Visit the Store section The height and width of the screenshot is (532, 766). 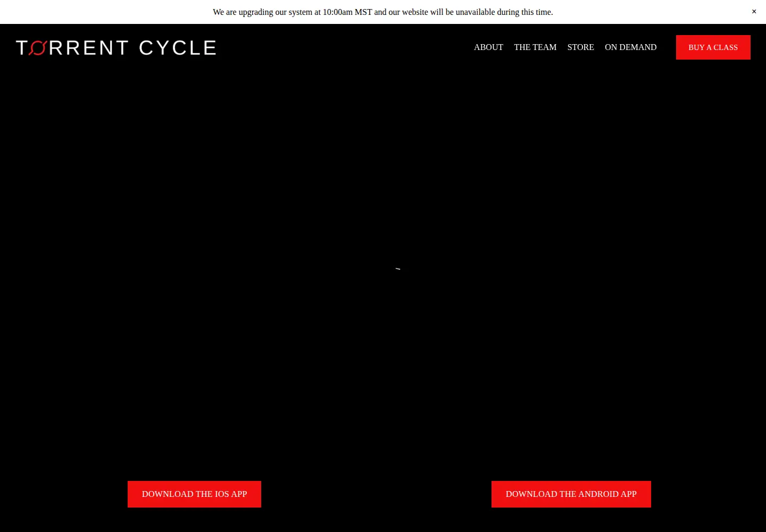tap(580, 47)
